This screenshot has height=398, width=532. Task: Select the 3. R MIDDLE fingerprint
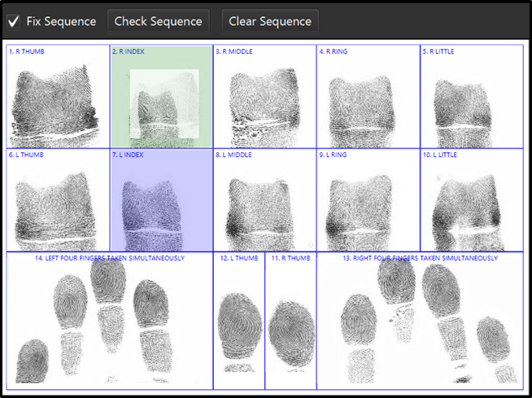click(x=264, y=96)
